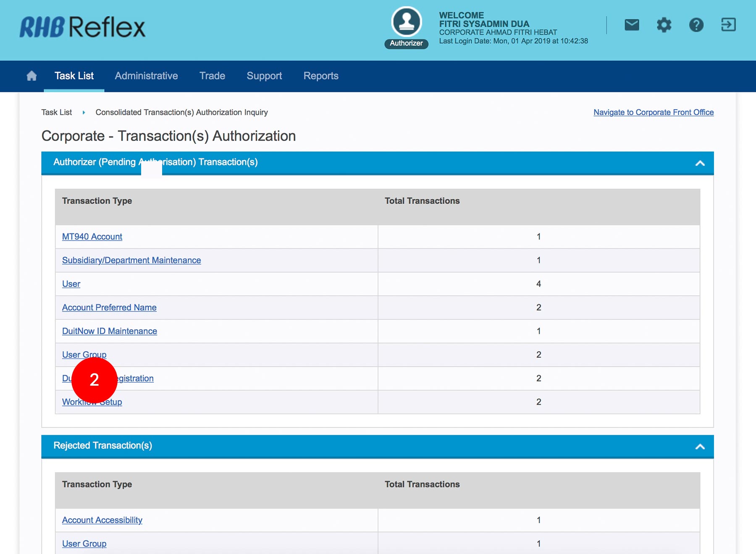
Task: Click the home icon in navigation bar
Action: point(31,76)
